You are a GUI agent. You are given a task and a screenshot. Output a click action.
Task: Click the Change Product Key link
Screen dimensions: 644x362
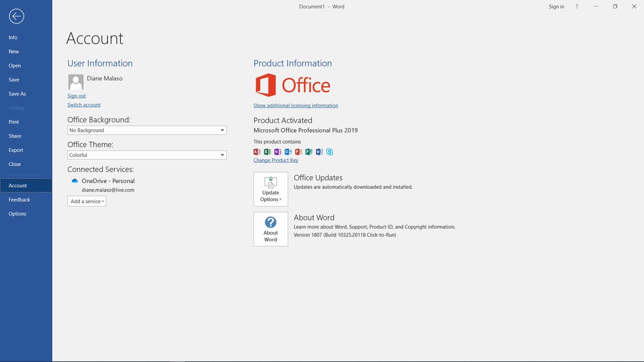pyautogui.click(x=276, y=160)
